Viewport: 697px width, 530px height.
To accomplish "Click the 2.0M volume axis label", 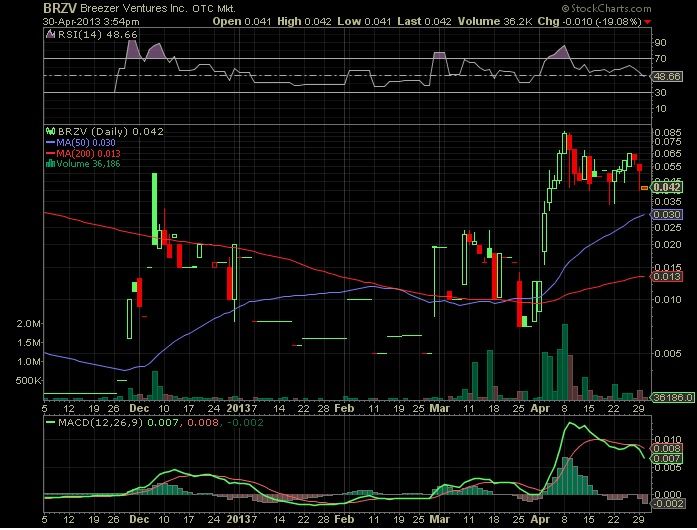I will (x=29, y=323).
